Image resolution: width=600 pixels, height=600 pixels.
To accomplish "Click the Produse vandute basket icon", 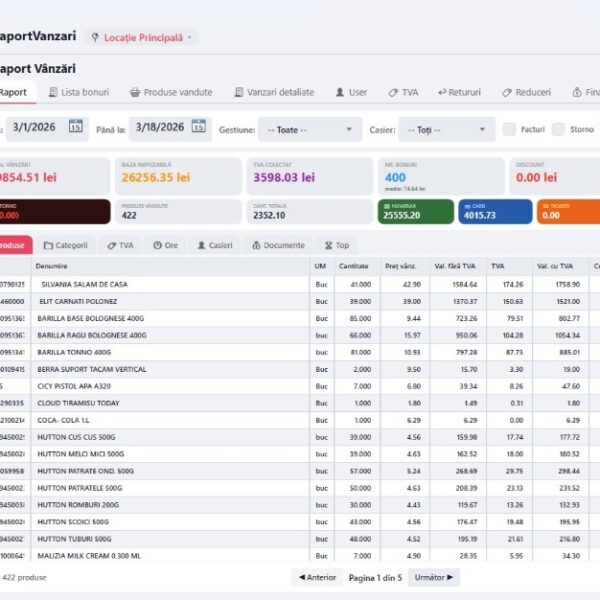I will pyautogui.click(x=135, y=92).
